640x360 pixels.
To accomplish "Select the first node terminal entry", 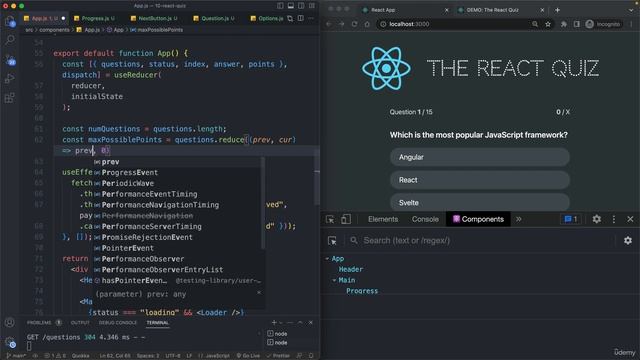I will (278, 333).
